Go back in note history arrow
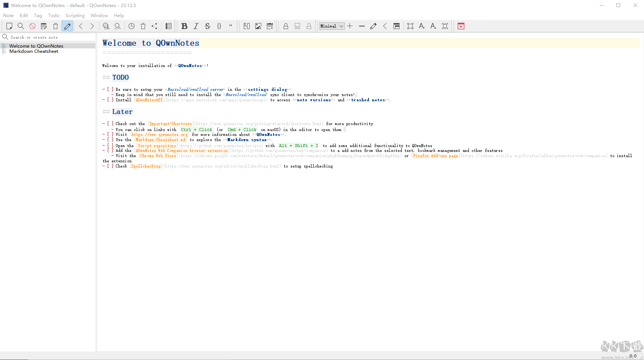The height and width of the screenshot is (360, 644). (x=80, y=26)
